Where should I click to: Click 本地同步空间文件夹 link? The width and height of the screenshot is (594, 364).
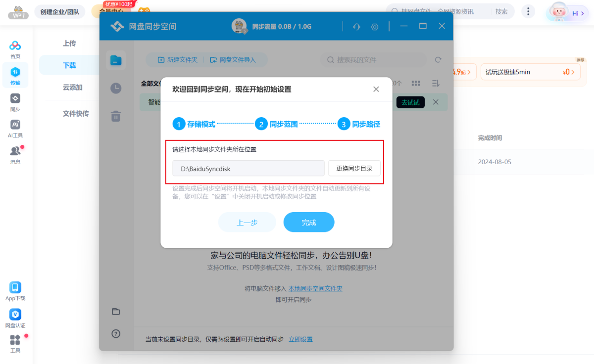315,288
